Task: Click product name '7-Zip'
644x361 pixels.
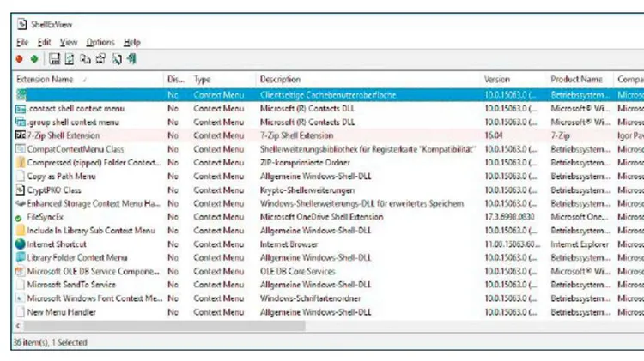Action: (560, 135)
